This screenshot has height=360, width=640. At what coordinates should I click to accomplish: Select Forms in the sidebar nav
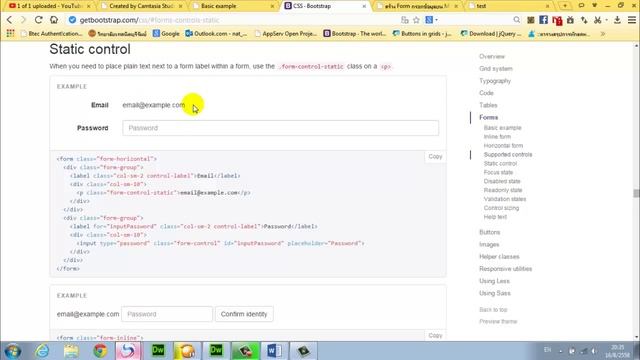pos(489,118)
